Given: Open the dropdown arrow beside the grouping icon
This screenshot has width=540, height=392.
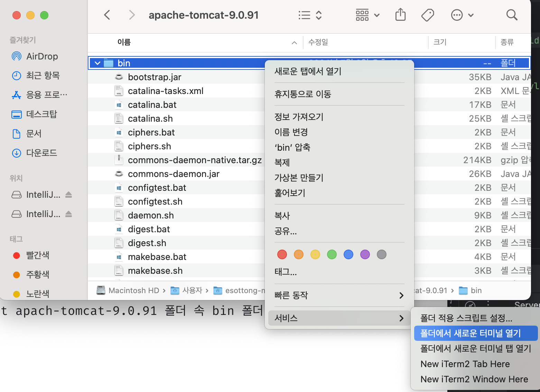Looking at the screenshot, I should [x=377, y=15].
